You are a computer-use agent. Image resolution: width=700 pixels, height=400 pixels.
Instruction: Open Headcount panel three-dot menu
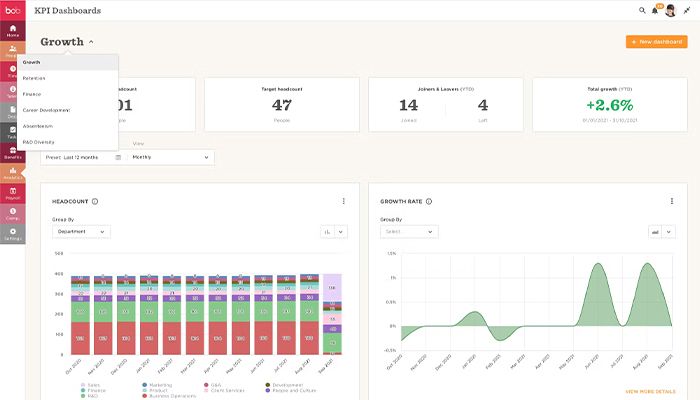tap(343, 201)
